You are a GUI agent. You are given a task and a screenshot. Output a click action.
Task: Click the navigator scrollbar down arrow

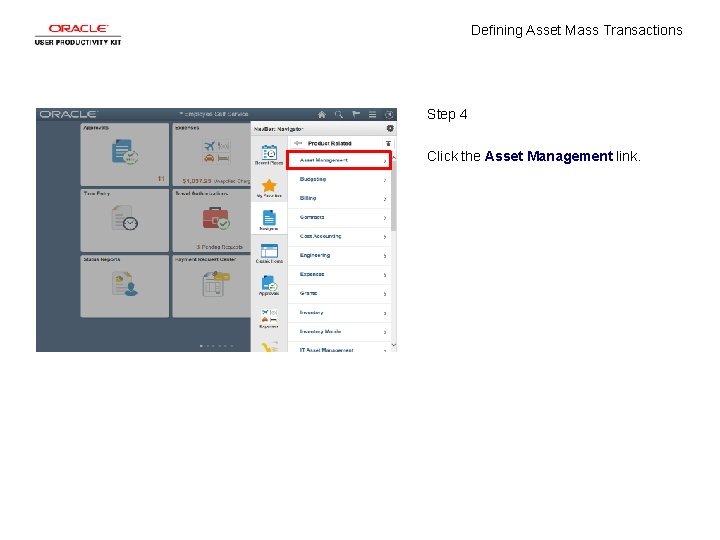pos(394,345)
